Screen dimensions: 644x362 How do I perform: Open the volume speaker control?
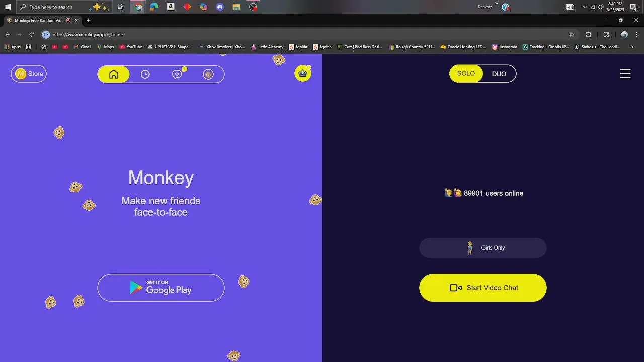tap(601, 7)
